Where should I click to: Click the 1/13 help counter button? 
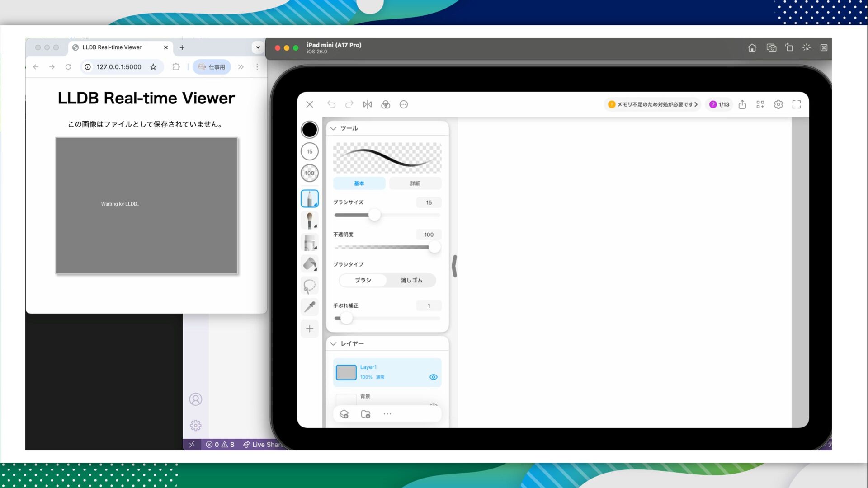(x=719, y=104)
